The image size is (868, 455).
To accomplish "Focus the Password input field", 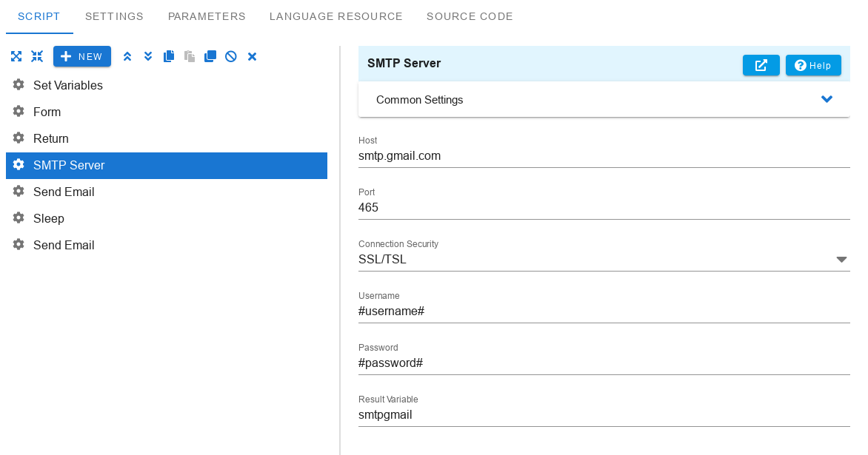I will pos(604,363).
